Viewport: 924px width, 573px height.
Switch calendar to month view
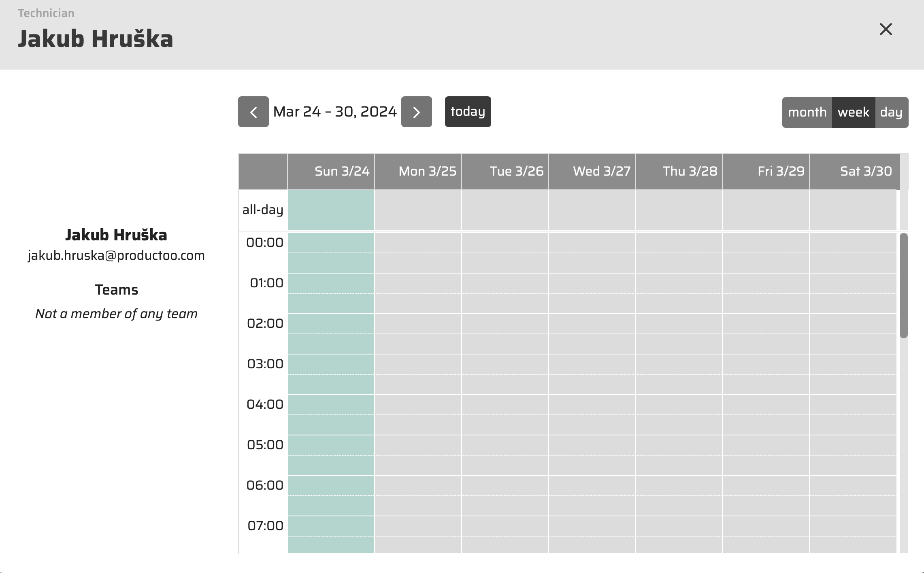click(807, 112)
